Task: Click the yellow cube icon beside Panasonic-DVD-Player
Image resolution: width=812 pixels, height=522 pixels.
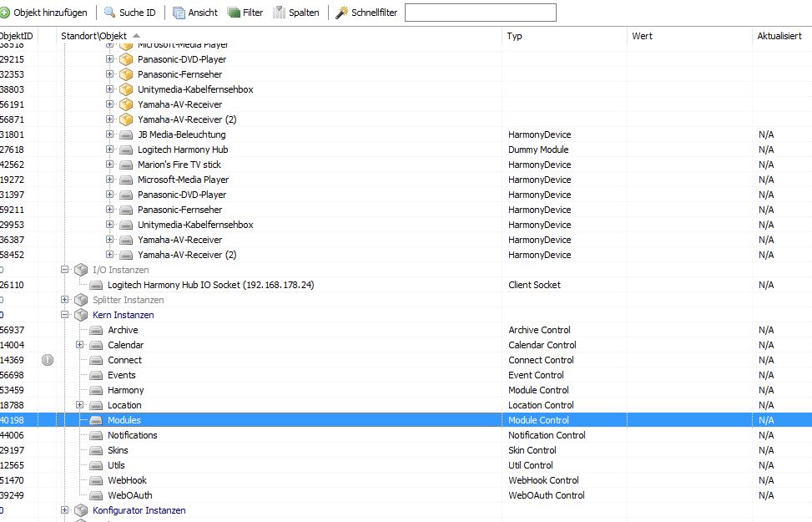Action: (126, 59)
